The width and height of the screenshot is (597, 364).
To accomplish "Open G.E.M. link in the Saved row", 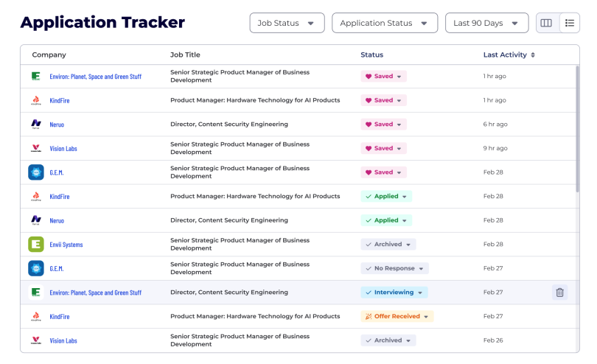I will coord(56,172).
